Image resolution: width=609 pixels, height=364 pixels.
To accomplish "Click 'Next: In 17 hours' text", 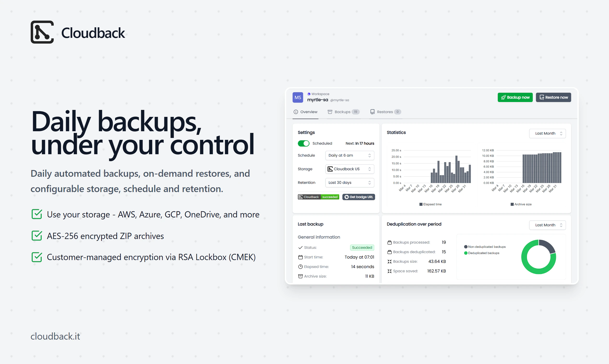I will point(360,143).
